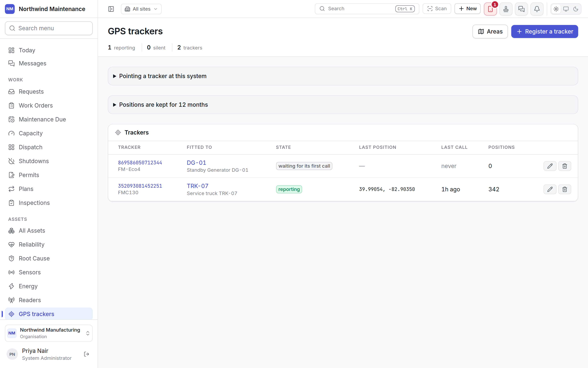Open the TRK-07 asset link
Screen dimensions: 588x368
(x=198, y=186)
